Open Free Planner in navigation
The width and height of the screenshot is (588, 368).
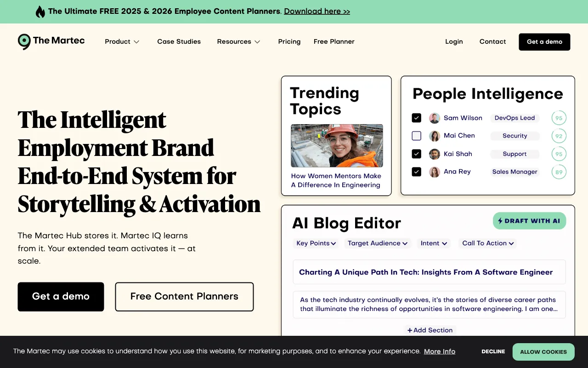pos(334,41)
